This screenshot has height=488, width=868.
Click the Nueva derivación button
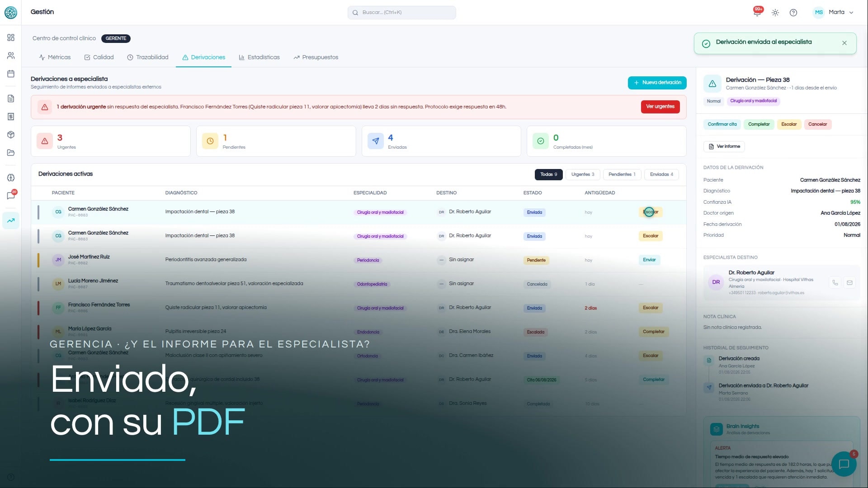click(x=657, y=83)
